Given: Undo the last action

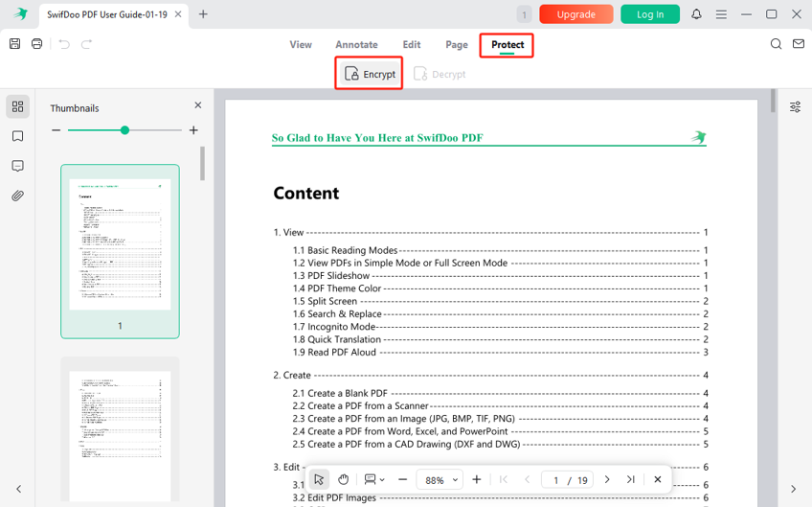Looking at the screenshot, I should coord(64,44).
